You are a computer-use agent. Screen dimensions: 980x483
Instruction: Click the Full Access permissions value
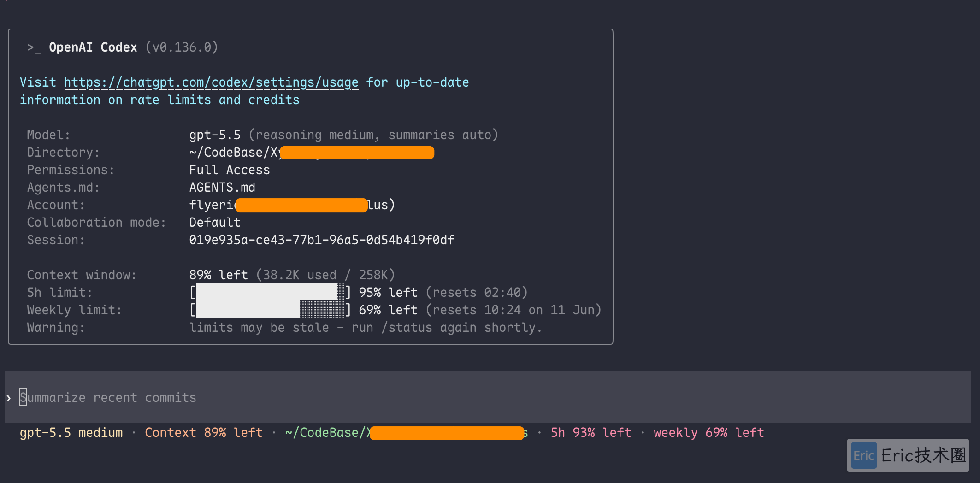click(x=230, y=170)
